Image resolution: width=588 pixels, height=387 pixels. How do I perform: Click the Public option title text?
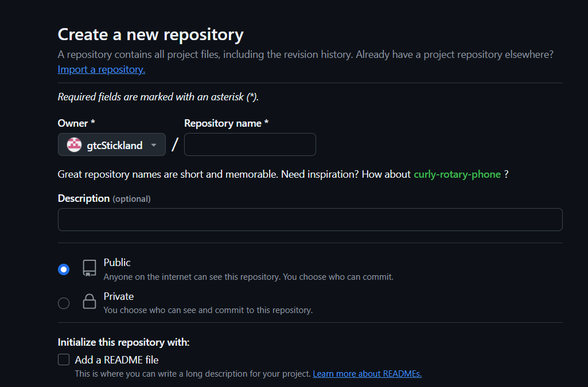tap(117, 263)
